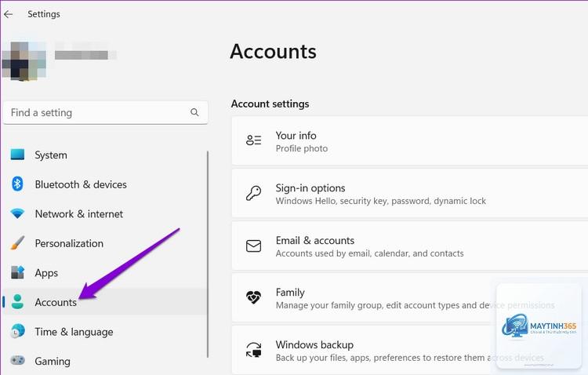Click the Your info person-list icon
The image size is (588, 375).
click(x=253, y=140)
